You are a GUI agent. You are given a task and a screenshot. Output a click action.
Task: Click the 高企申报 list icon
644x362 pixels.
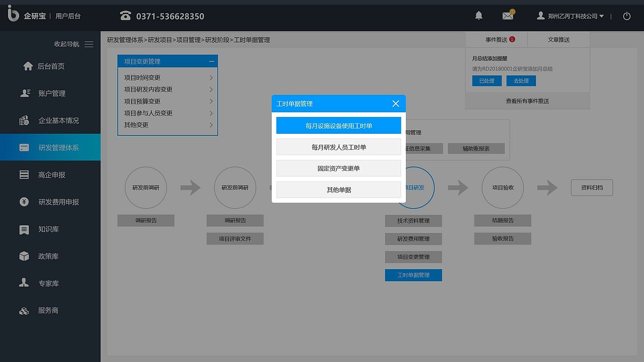click(x=24, y=175)
